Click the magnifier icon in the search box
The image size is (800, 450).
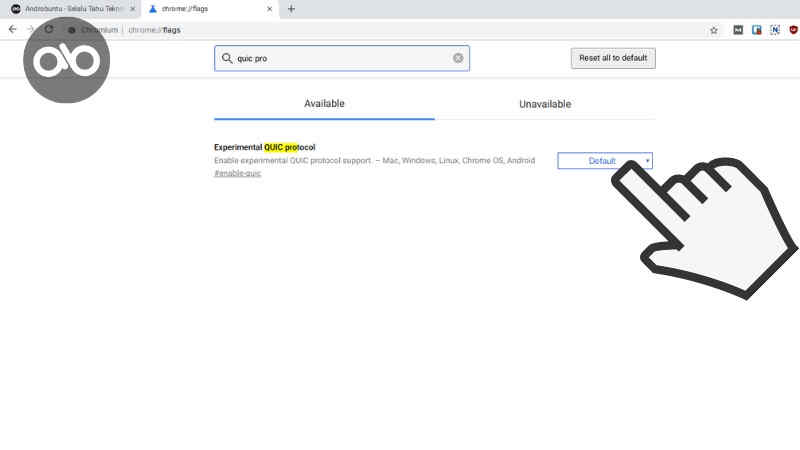coord(227,58)
